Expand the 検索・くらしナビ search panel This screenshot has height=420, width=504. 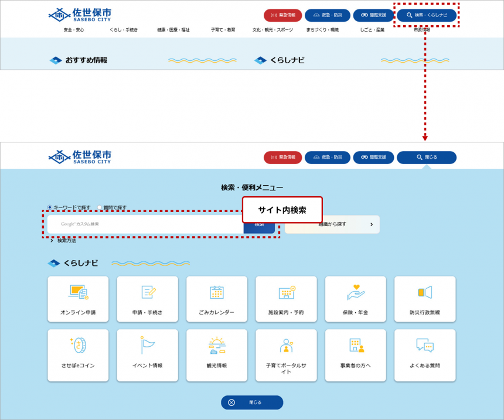tap(426, 15)
